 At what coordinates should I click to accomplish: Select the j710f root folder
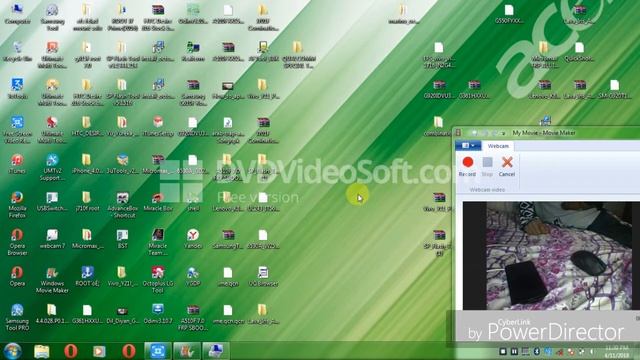pos(87,202)
